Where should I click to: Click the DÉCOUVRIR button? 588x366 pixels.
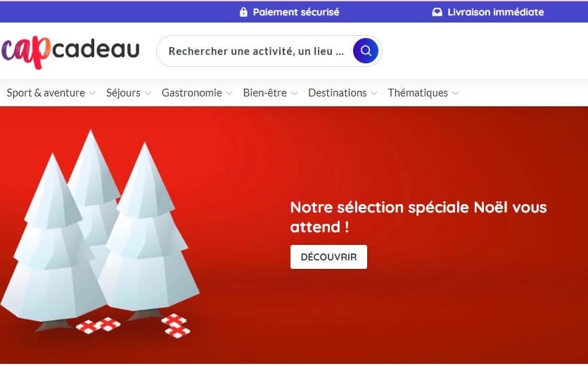point(328,257)
